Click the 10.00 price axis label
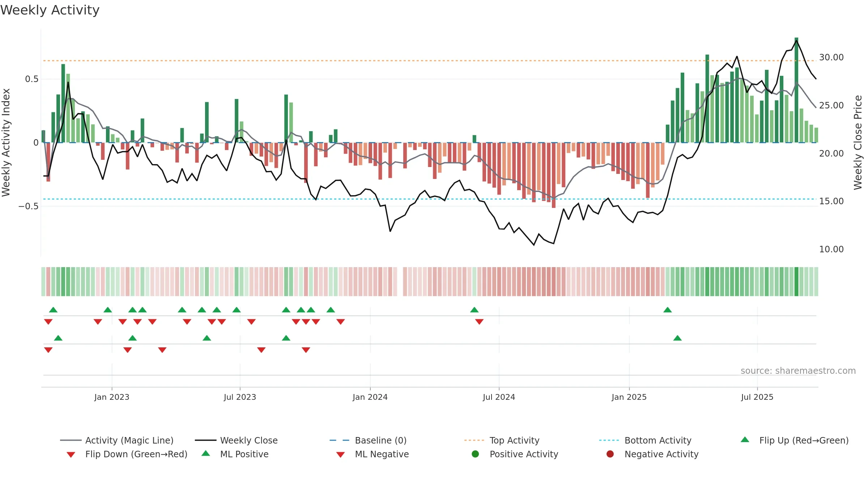The height and width of the screenshot is (488, 868). [x=831, y=249]
